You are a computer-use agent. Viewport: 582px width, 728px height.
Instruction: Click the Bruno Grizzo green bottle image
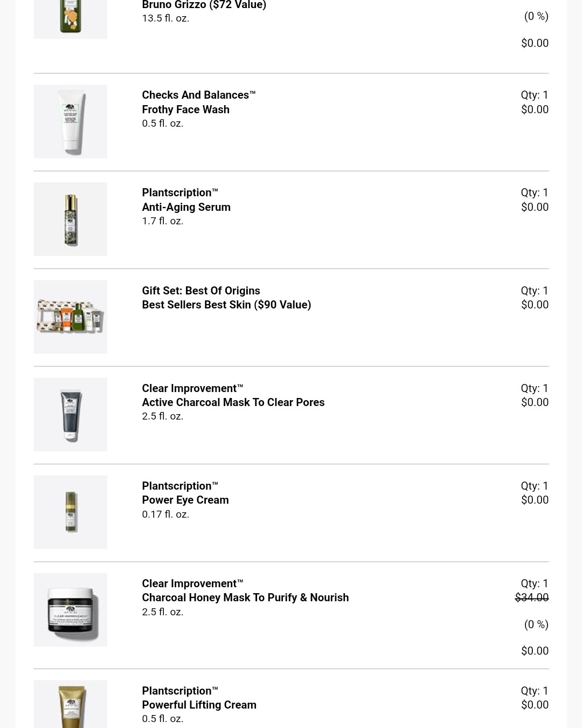pyautogui.click(x=70, y=19)
